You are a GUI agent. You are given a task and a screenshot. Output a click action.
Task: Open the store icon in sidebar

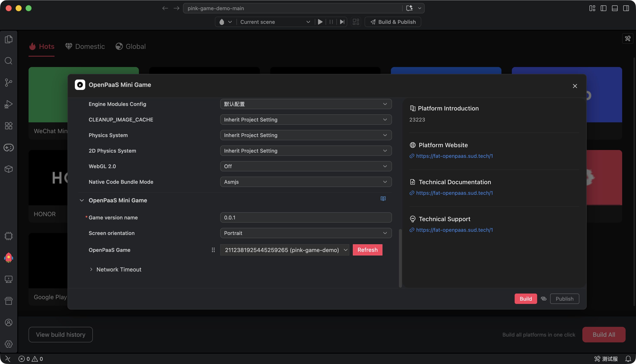(x=8, y=301)
